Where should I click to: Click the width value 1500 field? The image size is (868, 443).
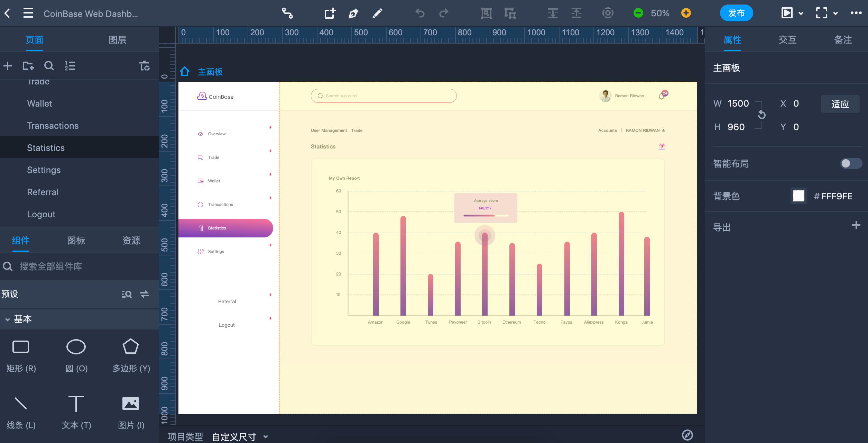click(x=738, y=103)
